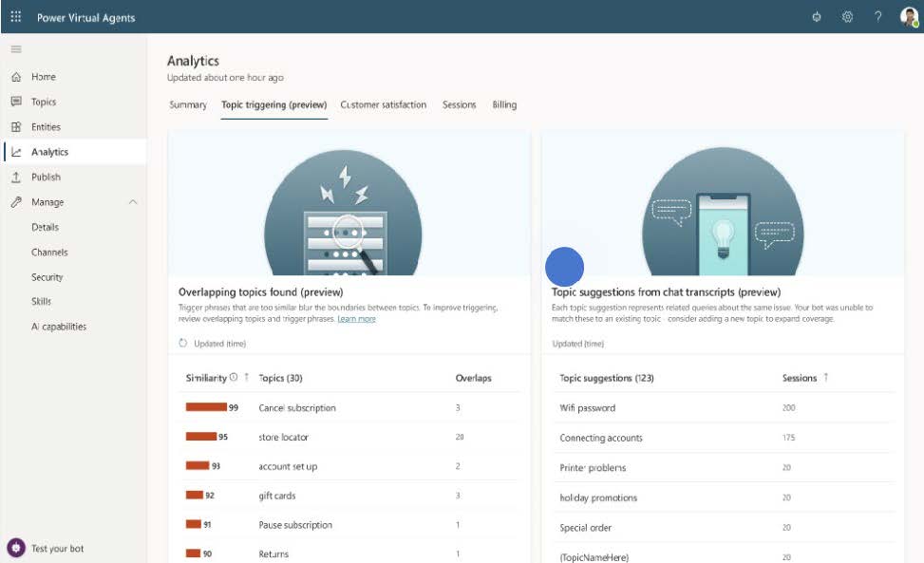Open the bot icon in the header
Screen dimensions: 924x563
[816, 16]
